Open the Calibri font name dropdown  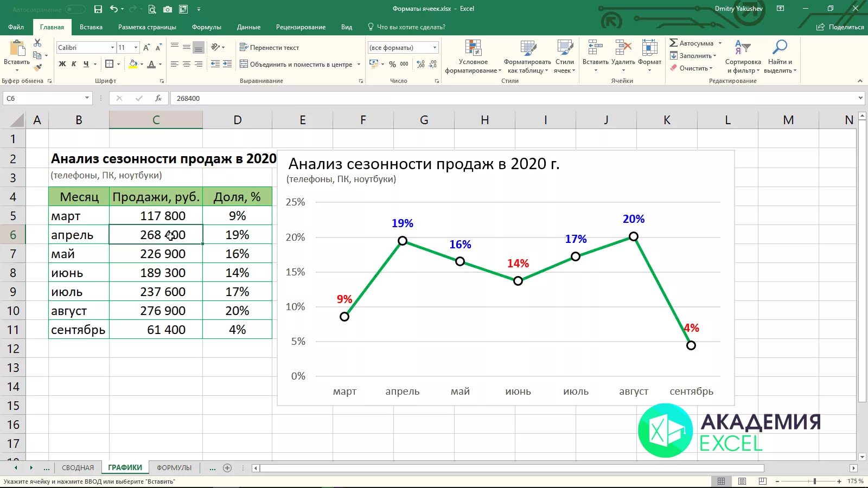[112, 48]
